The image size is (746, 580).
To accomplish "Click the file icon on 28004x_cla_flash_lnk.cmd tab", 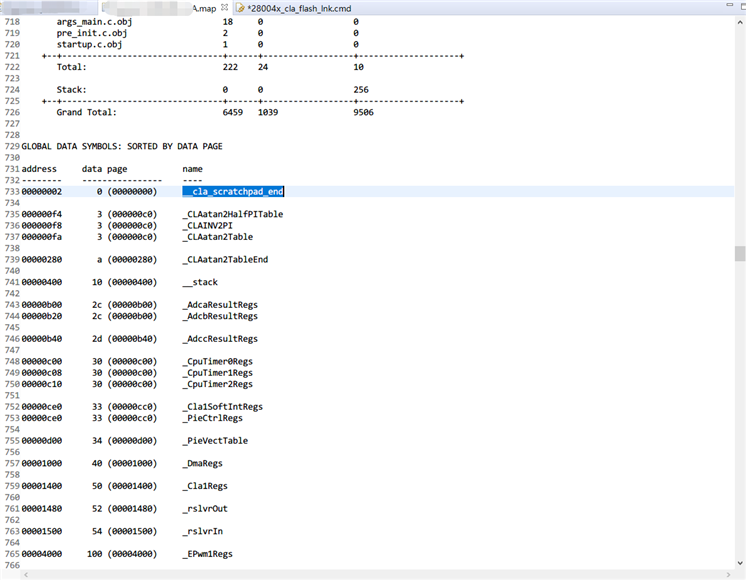I will click(x=240, y=8).
